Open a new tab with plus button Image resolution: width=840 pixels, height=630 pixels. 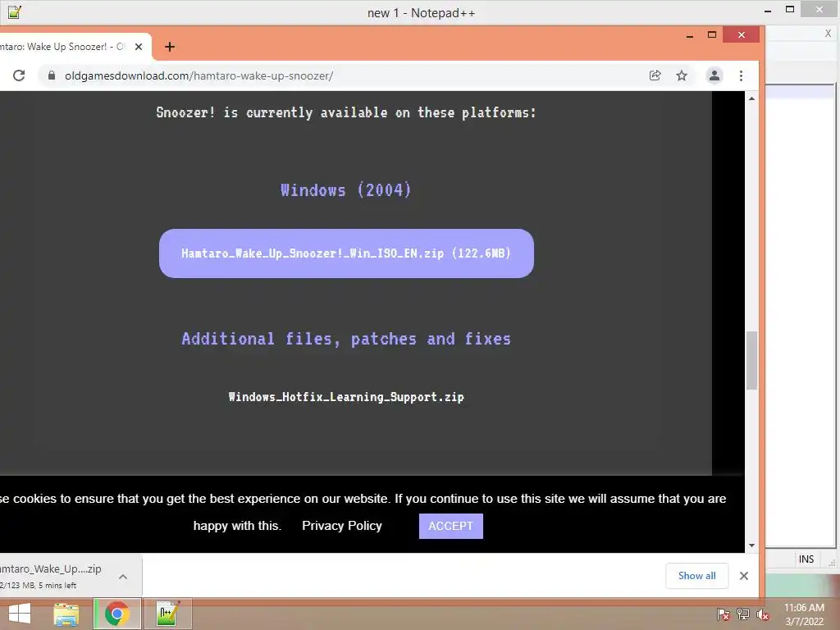pos(170,47)
